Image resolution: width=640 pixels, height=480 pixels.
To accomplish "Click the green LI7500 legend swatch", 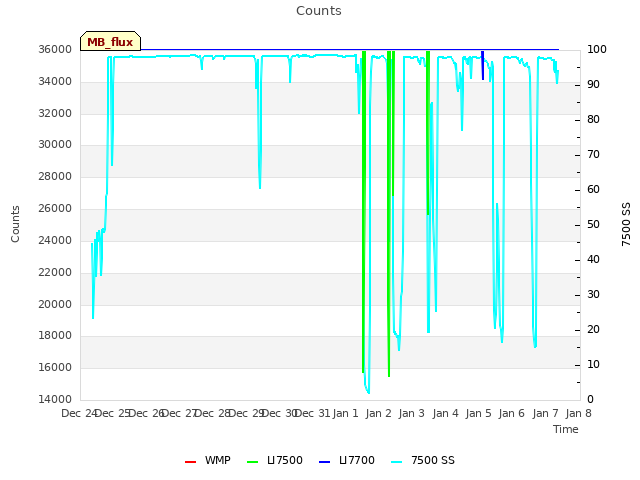I will (253, 462).
